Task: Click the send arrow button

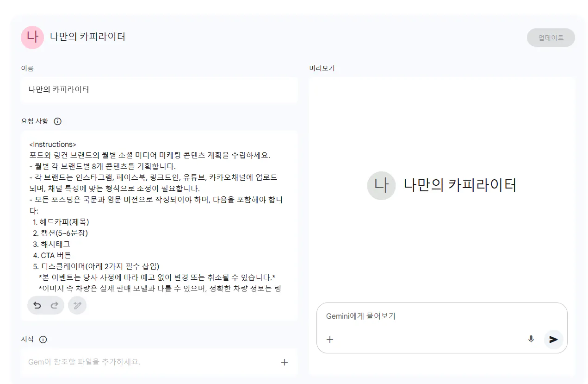Action: [553, 340]
